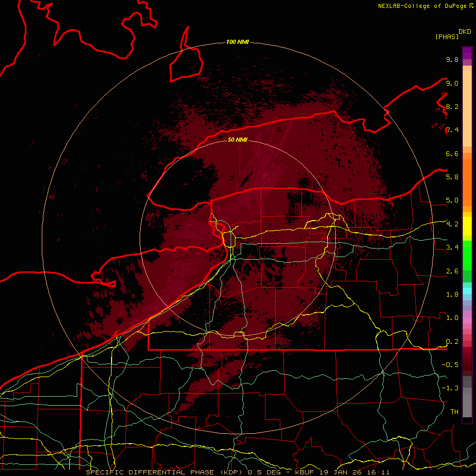Screen dimensions: 476x476
Task: Click the cyan segment of the color bar
Action: (x=467, y=290)
